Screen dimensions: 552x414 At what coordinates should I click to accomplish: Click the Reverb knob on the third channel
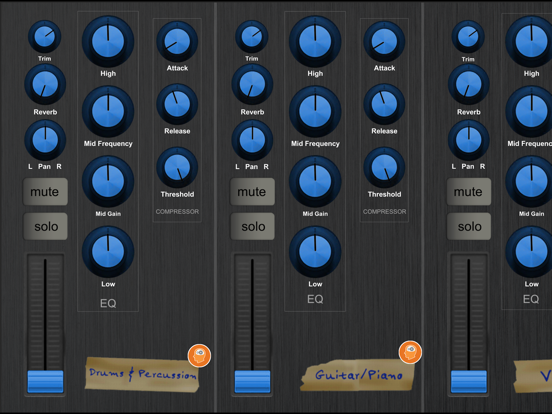(x=469, y=84)
